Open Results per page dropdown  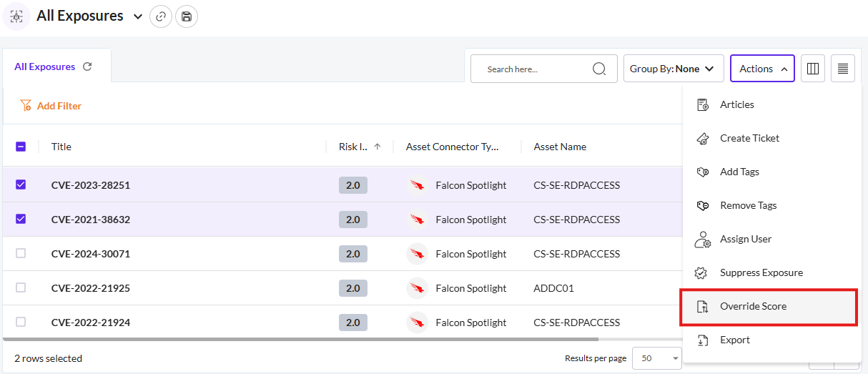pos(657,358)
